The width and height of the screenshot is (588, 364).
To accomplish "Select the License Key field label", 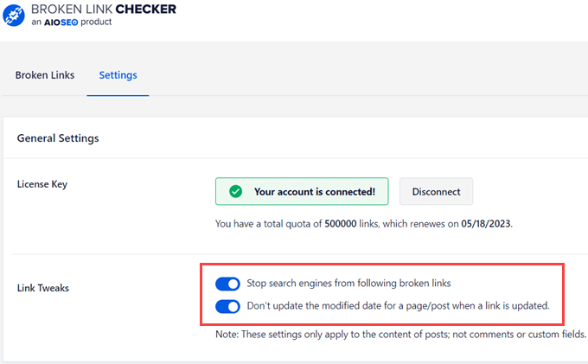I will (x=42, y=184).
